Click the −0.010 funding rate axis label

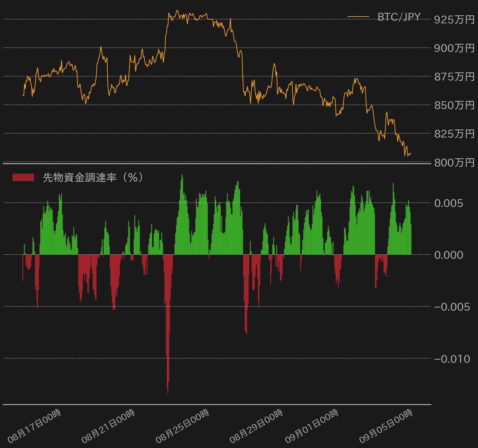[452, 359]
